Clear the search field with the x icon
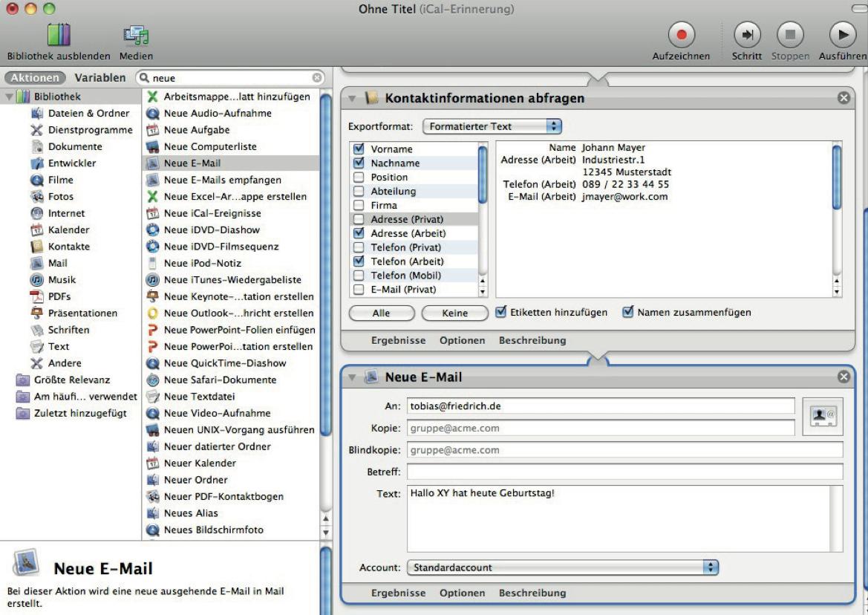The image size is (868, 615). (x=316, y=78)
